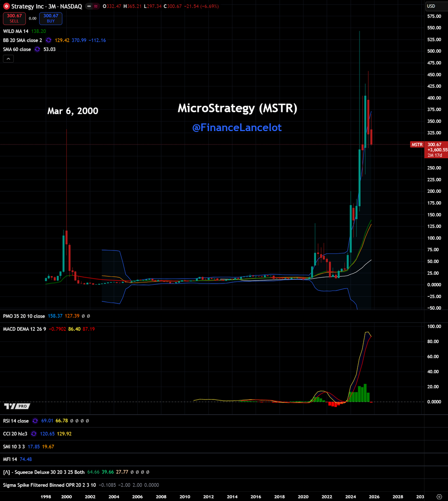Click the purple refresh icon beside CCI 20 hlc3
This screenshot has width=448, height=501.
(34, 434)
